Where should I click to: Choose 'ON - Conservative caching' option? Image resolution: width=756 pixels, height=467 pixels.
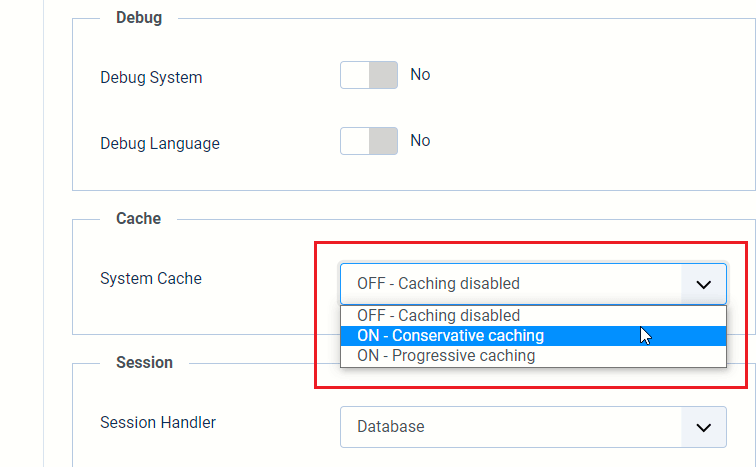pos(450,336)
